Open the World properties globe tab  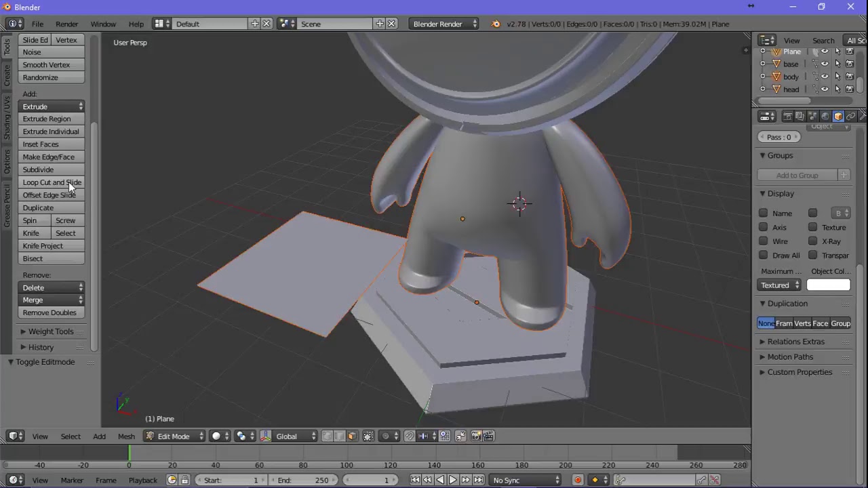[x=825, y=117]
